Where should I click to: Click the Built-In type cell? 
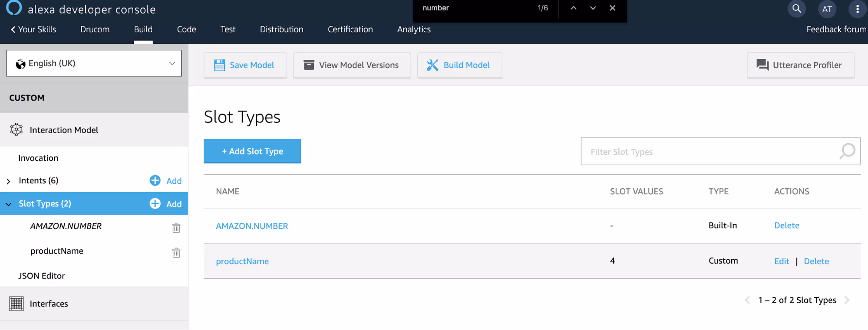pyautogui.click(x=723, y=225)
